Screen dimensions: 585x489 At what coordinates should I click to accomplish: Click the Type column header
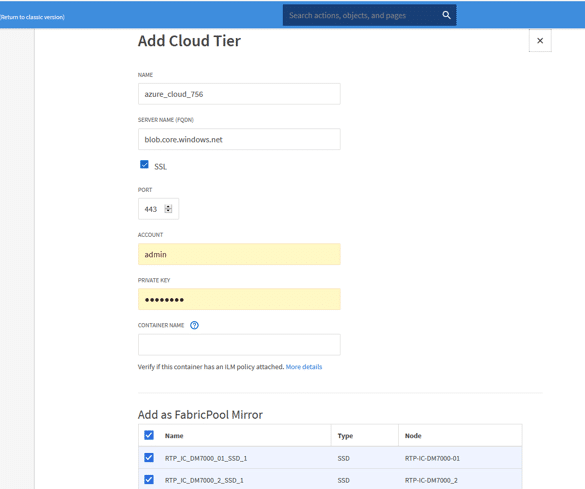tap(345, 436)
